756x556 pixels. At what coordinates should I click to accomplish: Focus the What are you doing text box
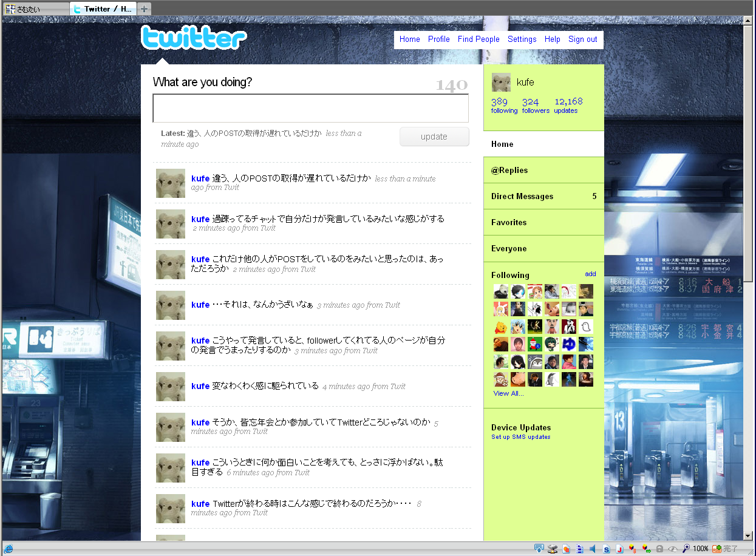click(311, 108)
